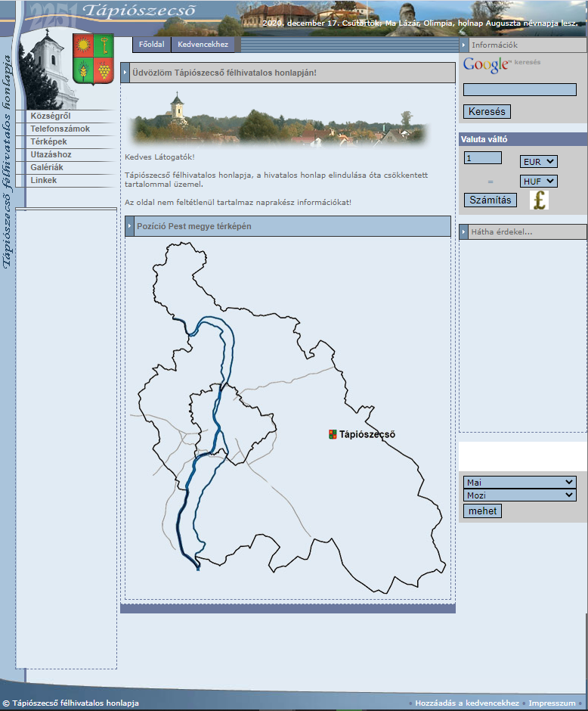Go to the Főoldal tab

(151, 45)
